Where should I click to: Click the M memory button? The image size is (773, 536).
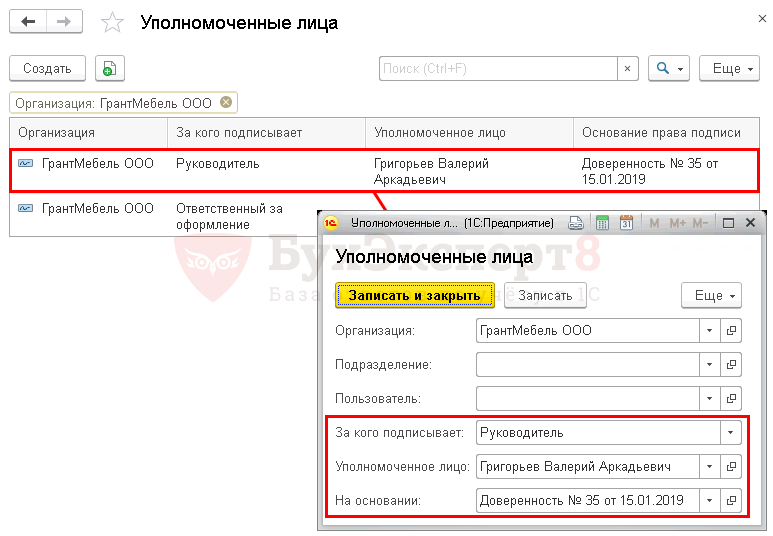coord(654,223)
